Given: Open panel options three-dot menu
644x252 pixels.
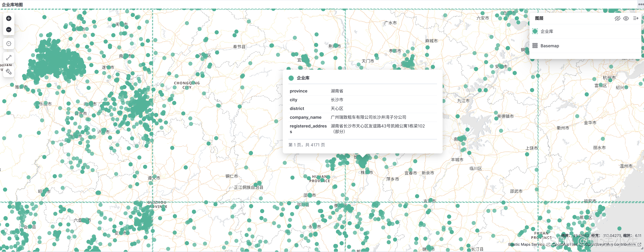Looking at the screenshot, I should point(641,4).
